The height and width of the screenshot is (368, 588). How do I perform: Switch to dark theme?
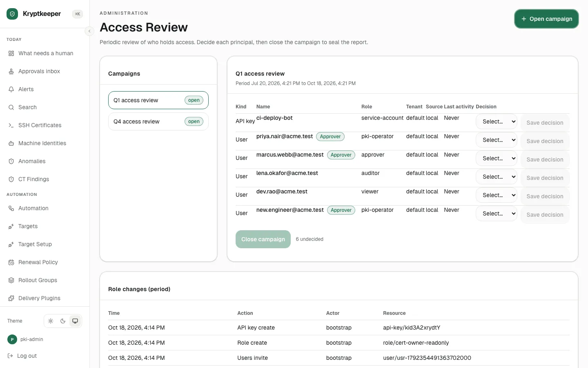click(63, 321)
